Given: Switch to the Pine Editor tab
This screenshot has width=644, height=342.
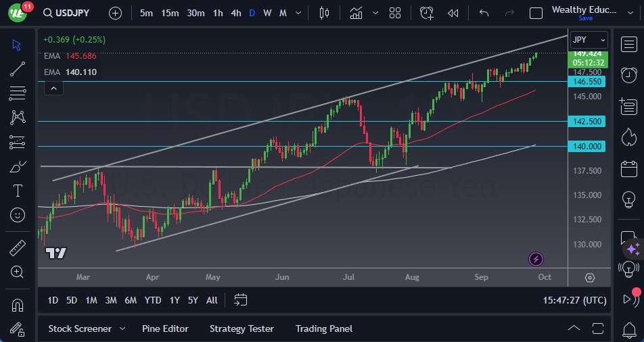Looking at the screenshot, I should tap(165, 328).
